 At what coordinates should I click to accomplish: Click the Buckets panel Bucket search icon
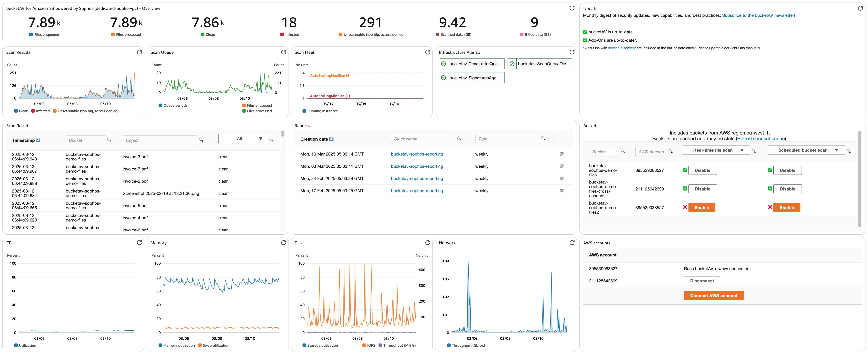click(x=623, y=151)
